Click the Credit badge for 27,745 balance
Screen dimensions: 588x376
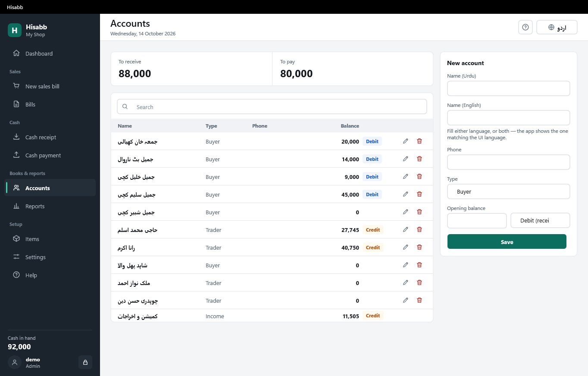pyautogui.click(x=373, y=230)
